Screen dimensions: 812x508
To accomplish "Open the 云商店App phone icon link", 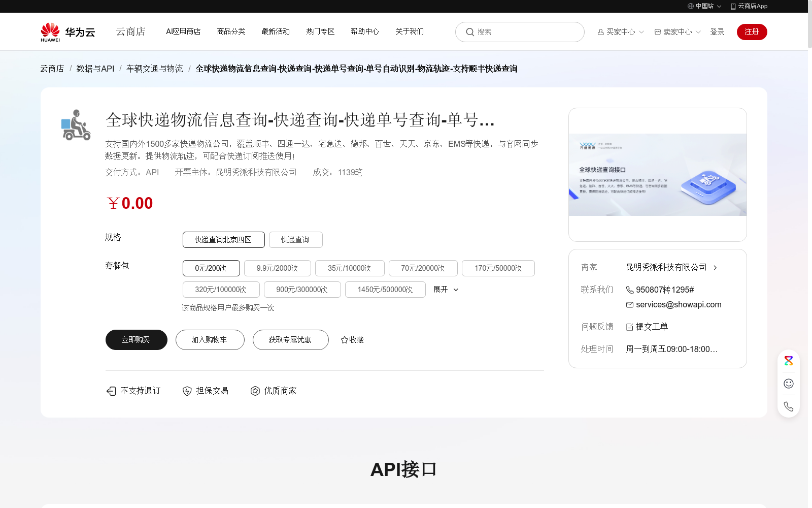I will point(733,6).
